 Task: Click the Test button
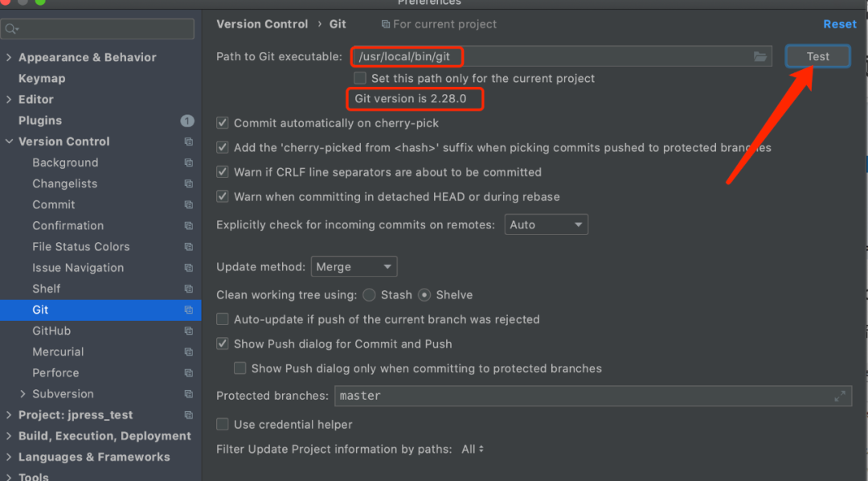point(817,56)
